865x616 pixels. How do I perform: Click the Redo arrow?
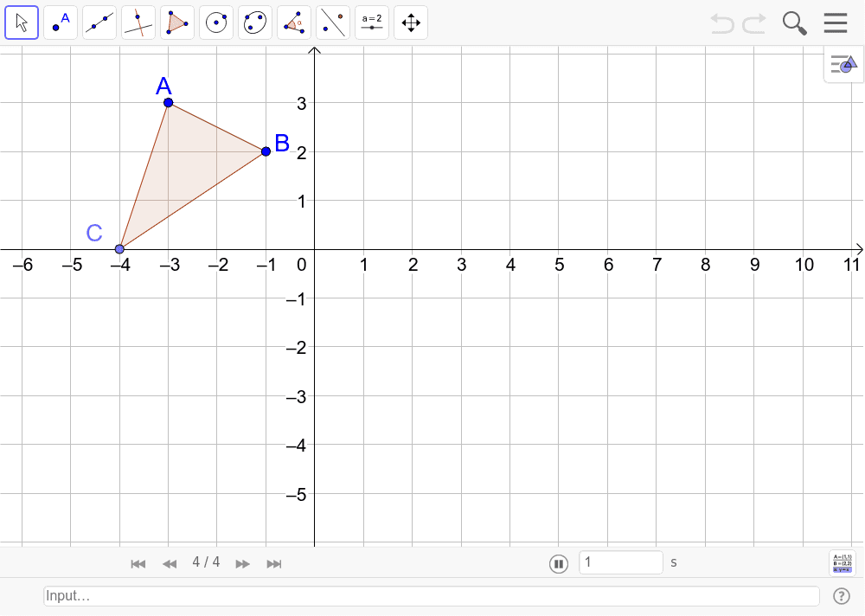(752, 23)
